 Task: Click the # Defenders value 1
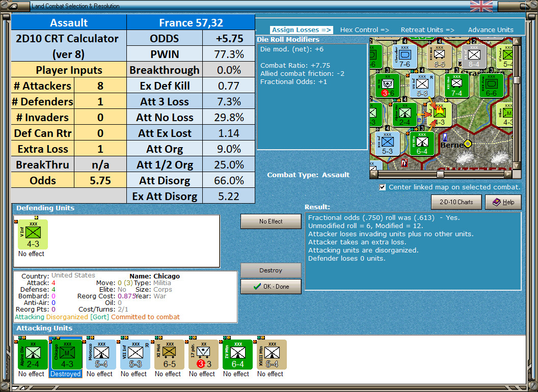100,101
